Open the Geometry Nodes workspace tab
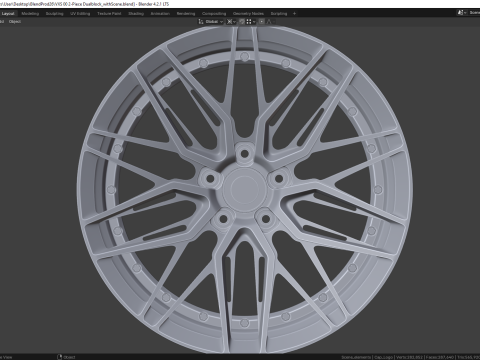The image size is (480, 360). 248,14
